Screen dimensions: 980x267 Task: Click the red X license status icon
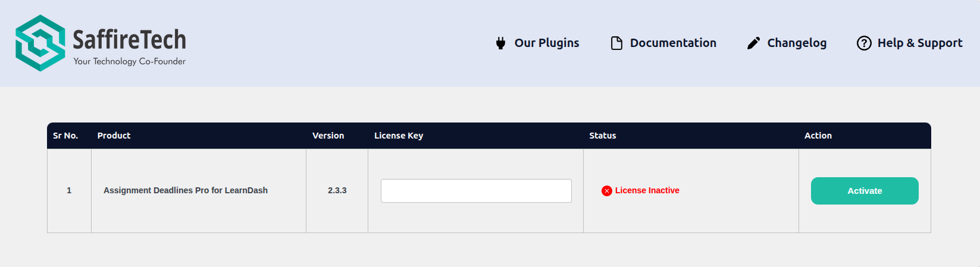(x=607, y=191)
